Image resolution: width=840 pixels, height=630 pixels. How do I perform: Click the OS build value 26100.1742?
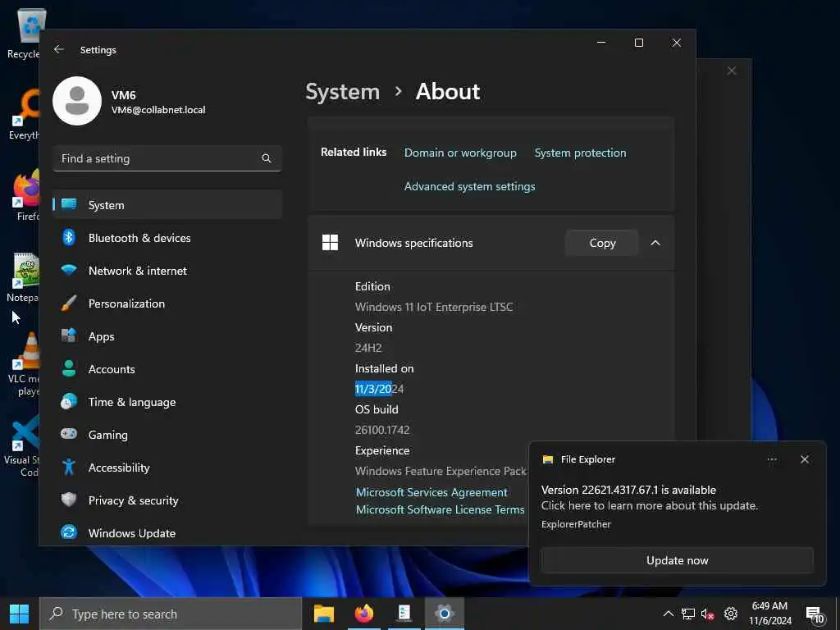click(382, 430)
